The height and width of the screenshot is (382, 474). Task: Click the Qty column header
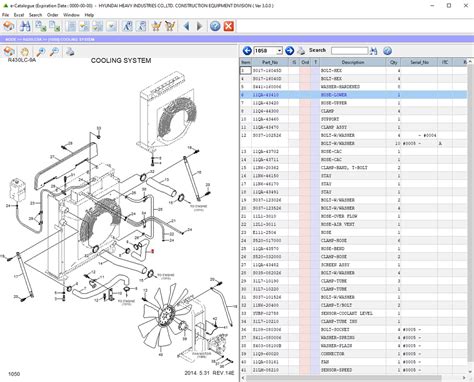coord(393,62)
